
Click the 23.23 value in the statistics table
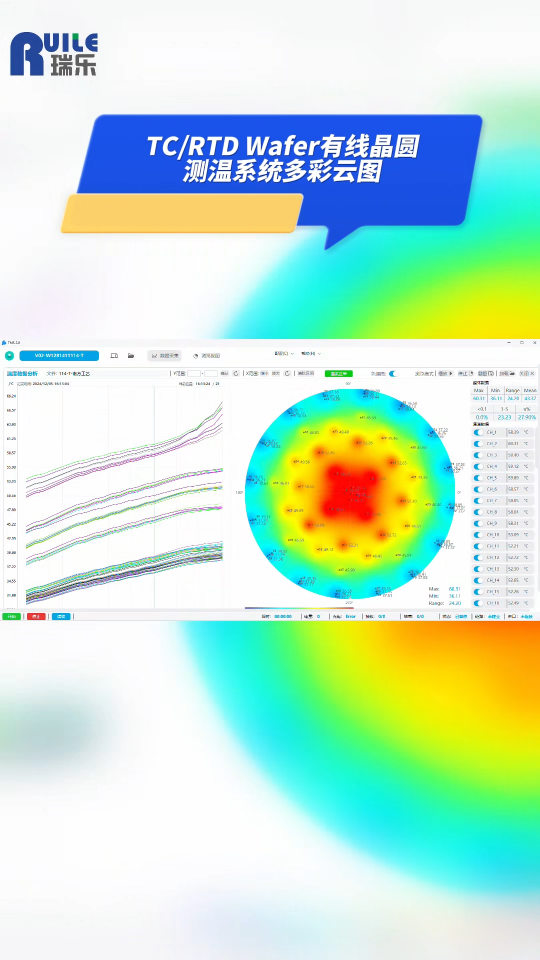tap(504, 418)
